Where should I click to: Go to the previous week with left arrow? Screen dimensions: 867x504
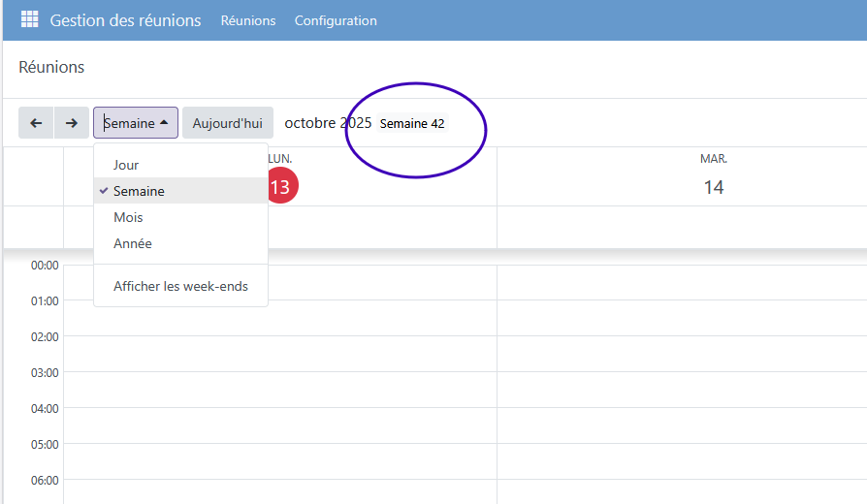36,123
